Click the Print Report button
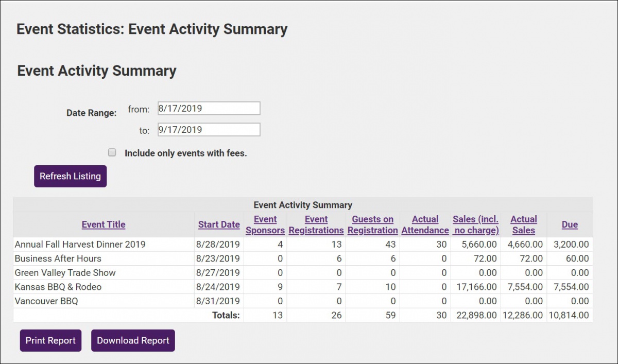618x364 pixels. coord(50,340)
